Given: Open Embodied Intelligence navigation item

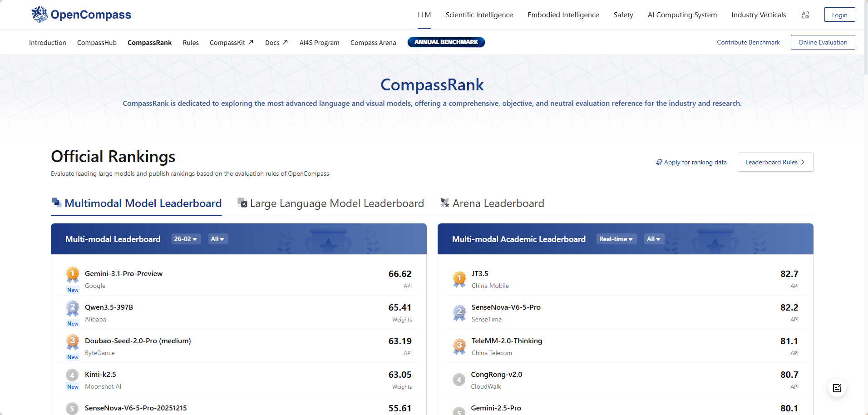Looking at the screenshot, I should pos(563,15).
